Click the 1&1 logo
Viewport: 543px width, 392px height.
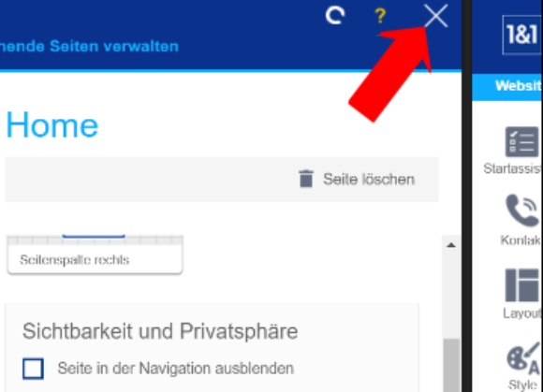(x=522, y=35)
